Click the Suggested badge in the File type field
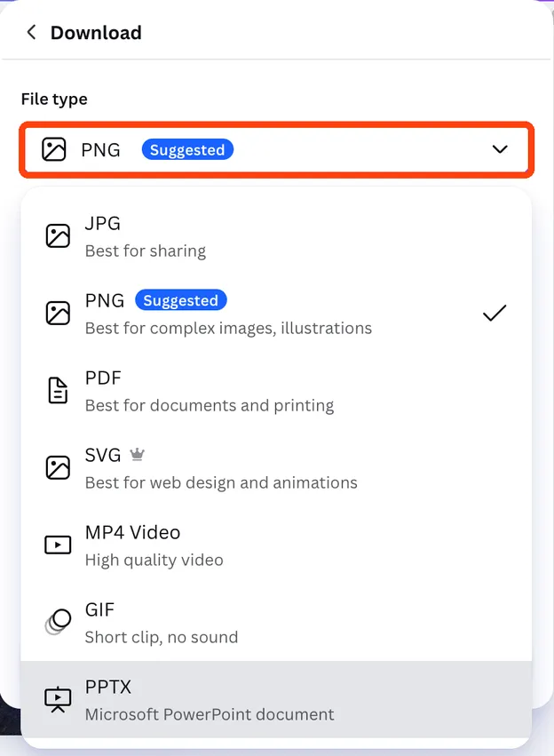Image resolution: width=554 pixels, height=756 pixels. click(187, 150)
